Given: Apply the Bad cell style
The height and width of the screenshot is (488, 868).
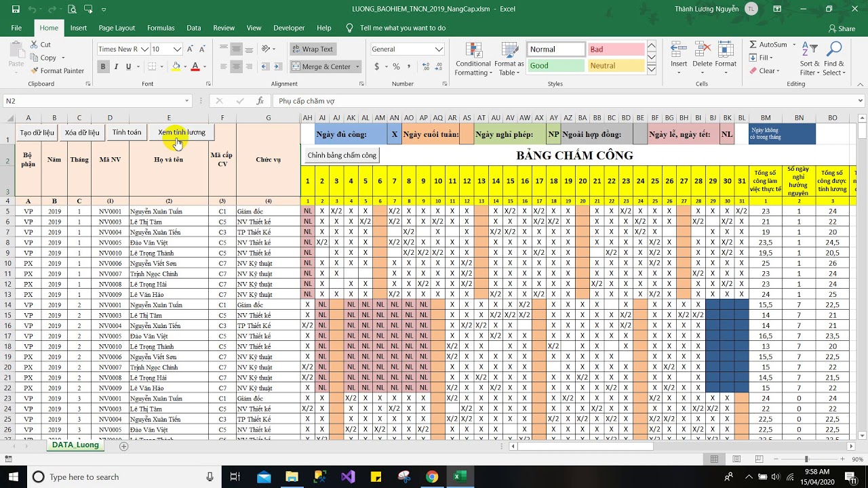Looking at the screenshot, I should [x=616, y=49].
